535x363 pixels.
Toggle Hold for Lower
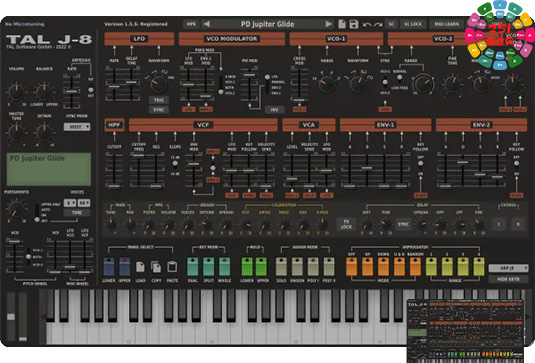tap(247, 267)
